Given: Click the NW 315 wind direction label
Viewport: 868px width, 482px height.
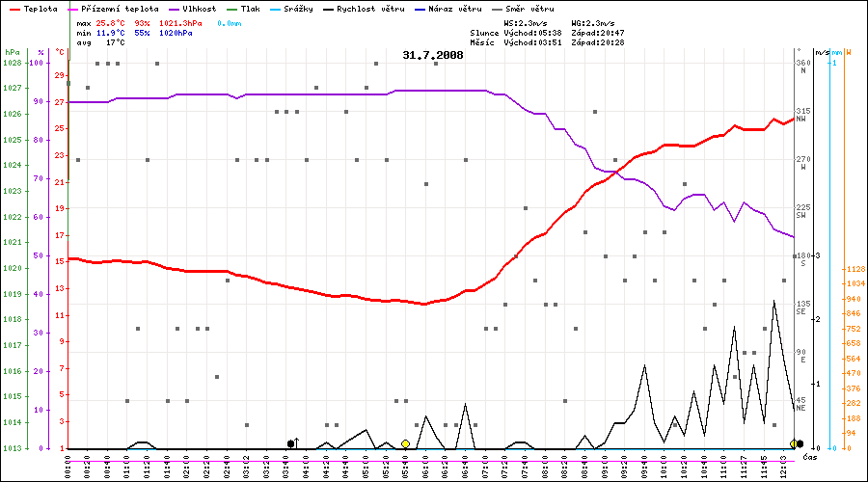Looking at the screenshot, I should (800, 115).
